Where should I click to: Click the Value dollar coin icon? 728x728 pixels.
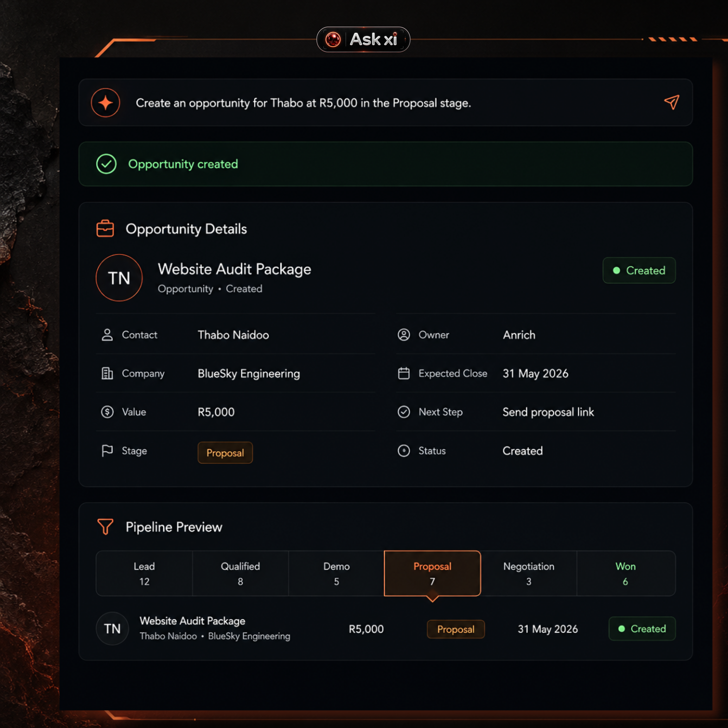(x=107, y=412)
